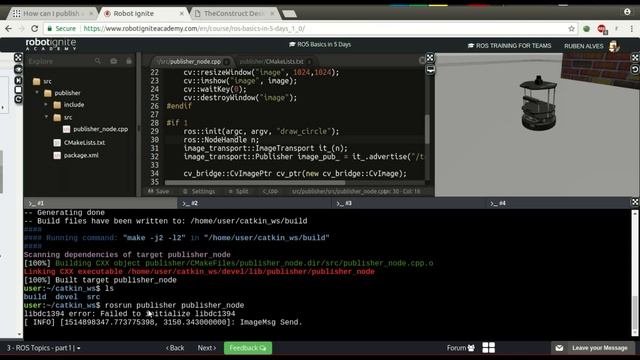This screenshot has height=360, width=640.
Task: Open the unit selector 3 - ROS Topics dropdown
Action: (x=44, y=348)
